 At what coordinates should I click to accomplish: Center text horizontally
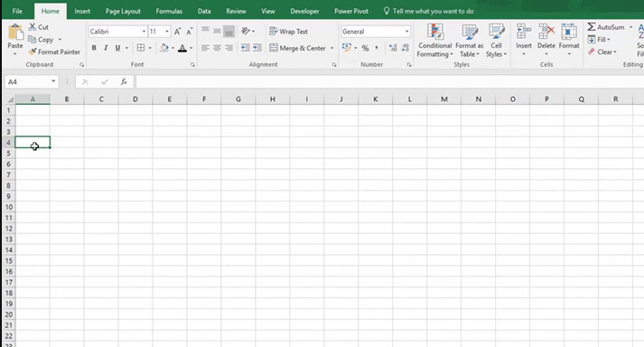pyautogui.click(x=217, y=48)
